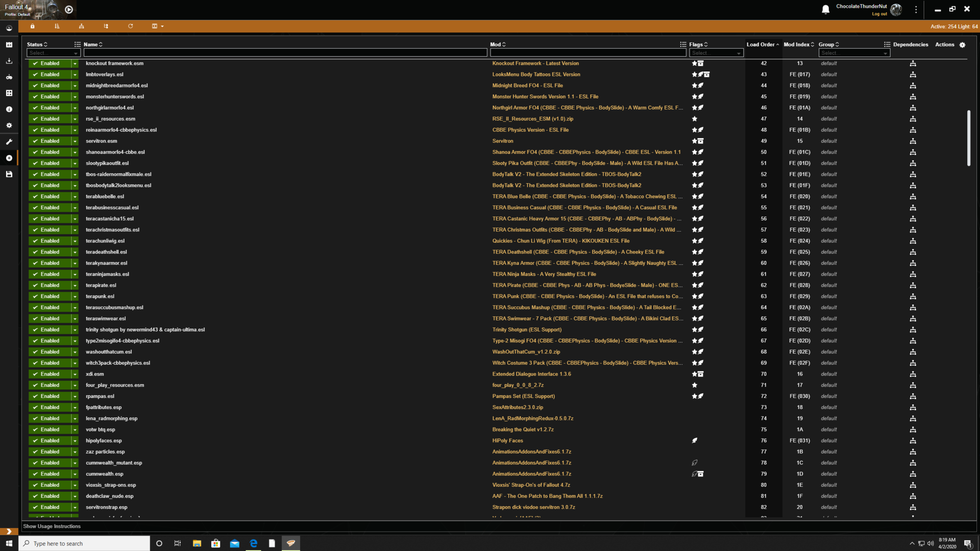Screen dimensions: 980x551
Task: Toggle Enabled status for xdi.esm
Action: pos(50,374)
